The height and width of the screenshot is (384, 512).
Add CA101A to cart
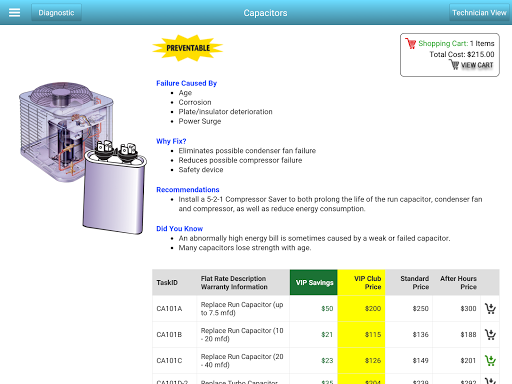point(490,308)
